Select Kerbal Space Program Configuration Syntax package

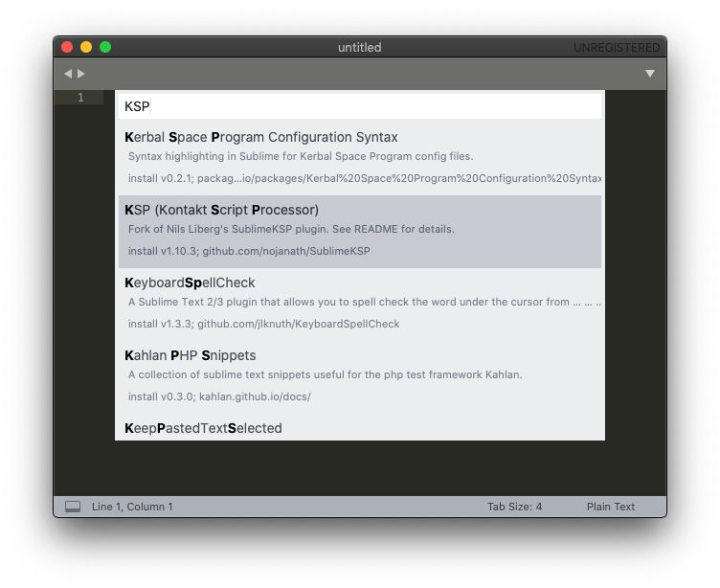coord(261,137)
